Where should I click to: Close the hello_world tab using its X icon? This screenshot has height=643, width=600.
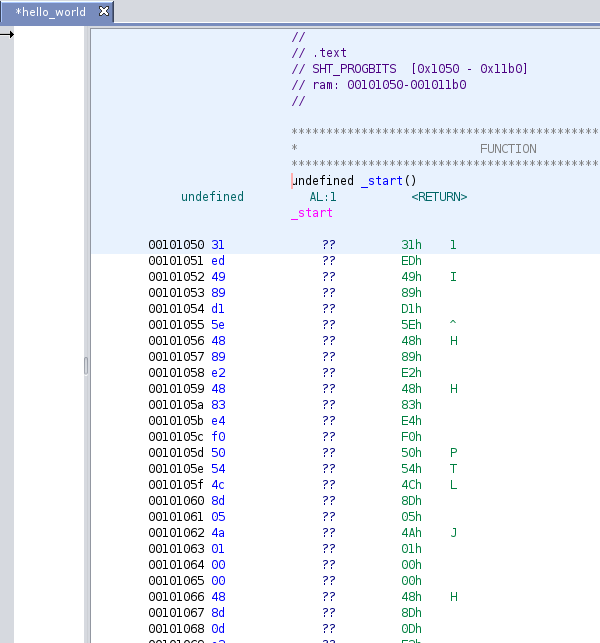[103, 12]
